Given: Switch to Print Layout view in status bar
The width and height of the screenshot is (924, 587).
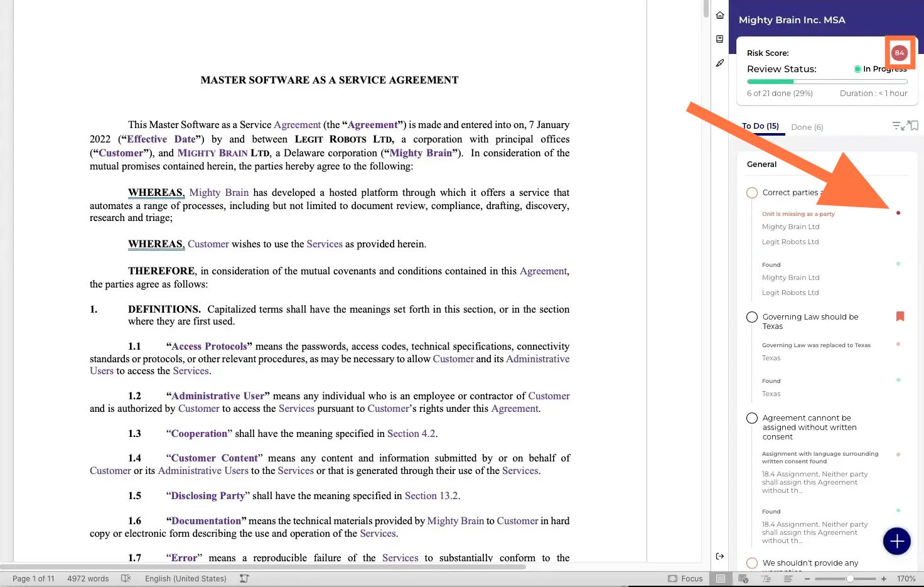Looking at the screenshot, I should click(721, 579).
